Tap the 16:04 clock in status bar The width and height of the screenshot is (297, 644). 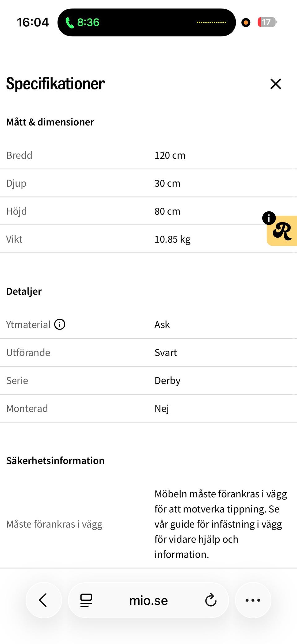pos(33,22)
